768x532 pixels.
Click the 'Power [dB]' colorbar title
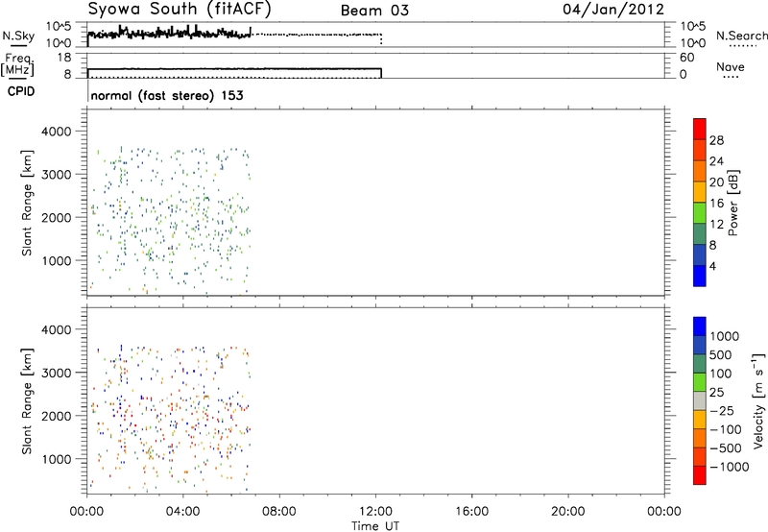tap(732, 203)
